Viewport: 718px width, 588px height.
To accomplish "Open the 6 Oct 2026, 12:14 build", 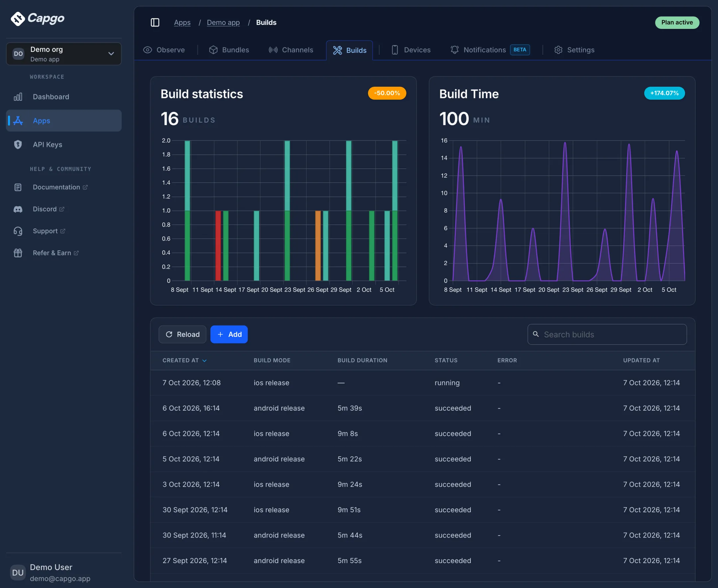I will [422, 434].
